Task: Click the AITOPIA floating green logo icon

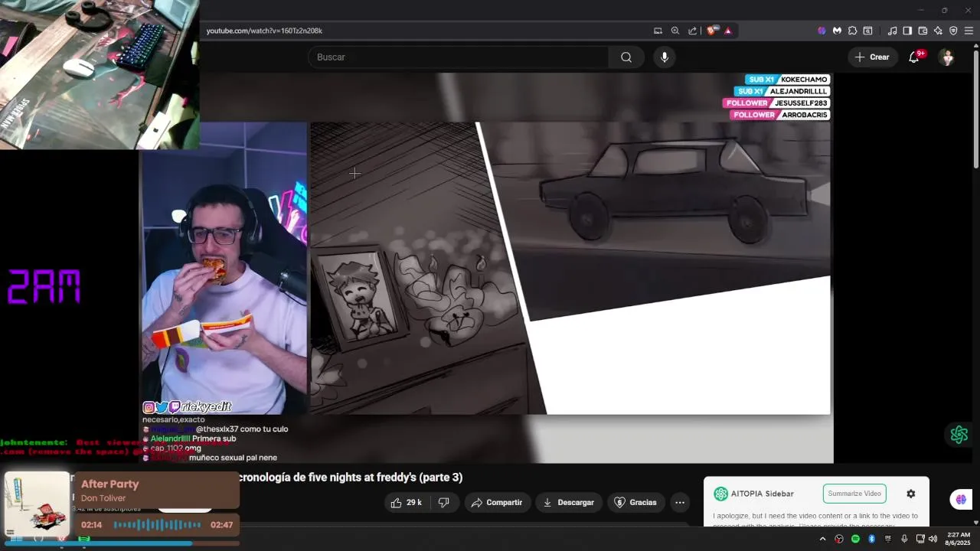Action: click(x=959, y=435)
